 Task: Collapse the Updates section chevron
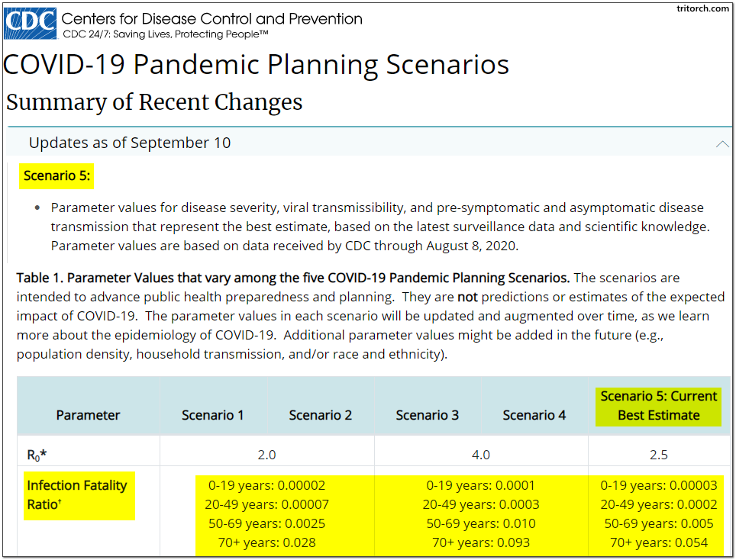721,143
